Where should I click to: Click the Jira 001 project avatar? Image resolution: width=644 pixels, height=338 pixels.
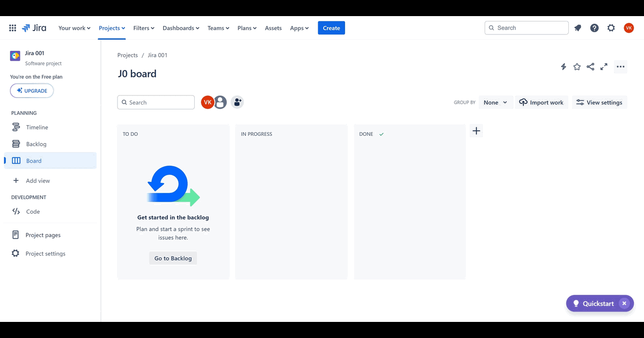coord(15,56)
